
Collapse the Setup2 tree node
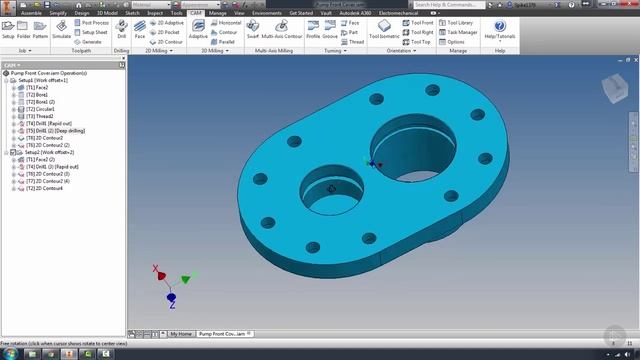(6, 152)
